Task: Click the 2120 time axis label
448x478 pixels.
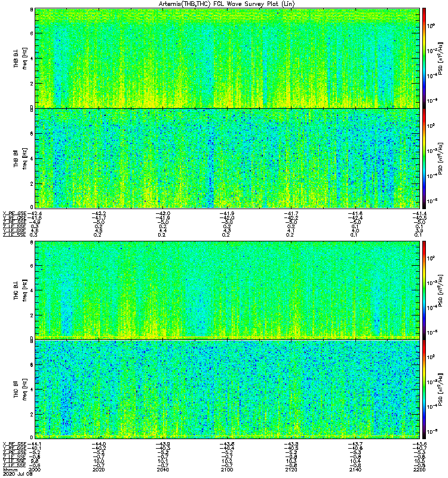Action: pyautogui.click(x=290, y=470)
